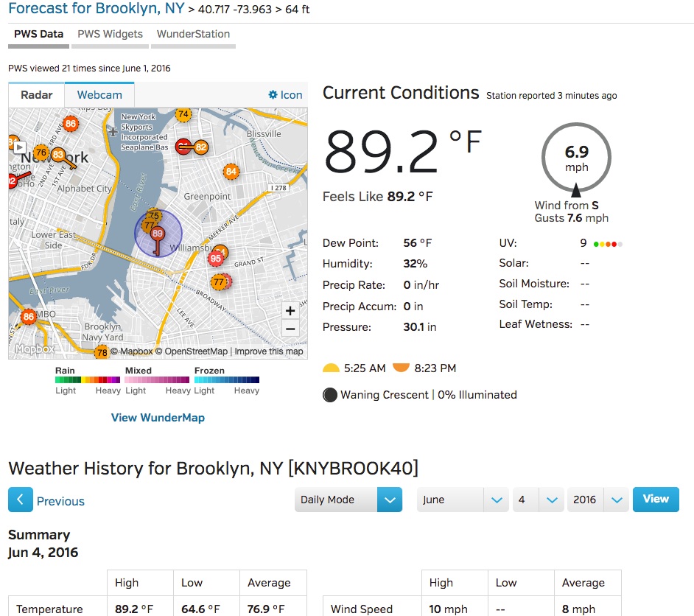Click the sunrise icon beside 5:25 AM
Image resolution: width=694 pixels, height=616 pixels.
(331, 368)
